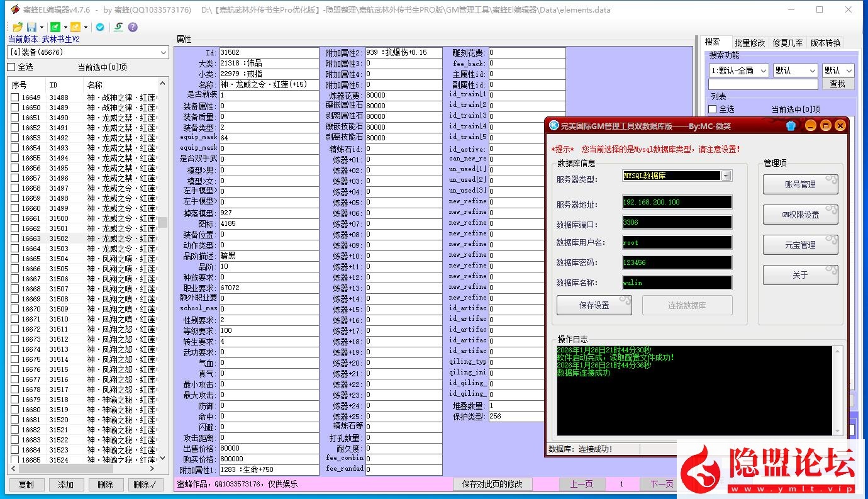Click the yellow import icon in toolbar
Screen dimensions: 868x499
(75, 27)
